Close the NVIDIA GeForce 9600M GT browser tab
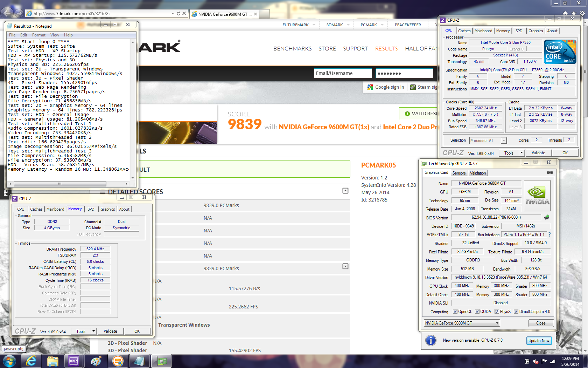 pos(255,14)
